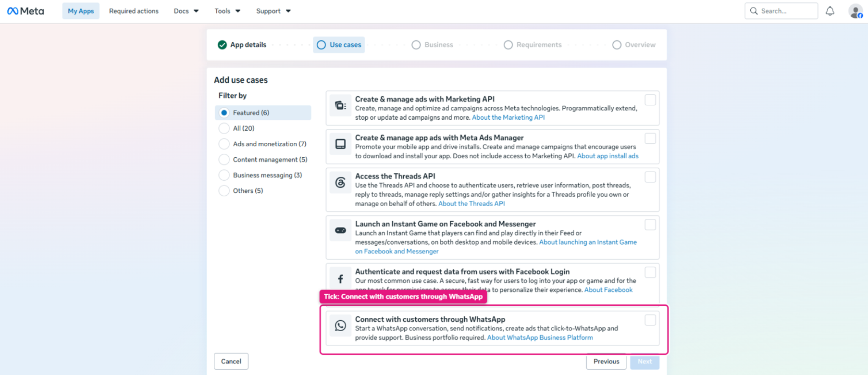Go to the Business step
The image size is (868, 375).
(433, 45)
